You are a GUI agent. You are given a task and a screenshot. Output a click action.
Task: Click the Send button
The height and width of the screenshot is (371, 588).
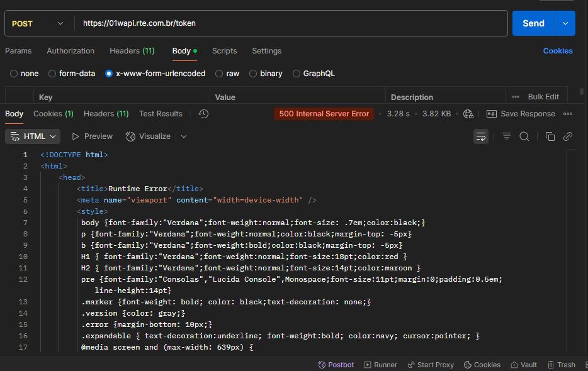tap(533, 23)
